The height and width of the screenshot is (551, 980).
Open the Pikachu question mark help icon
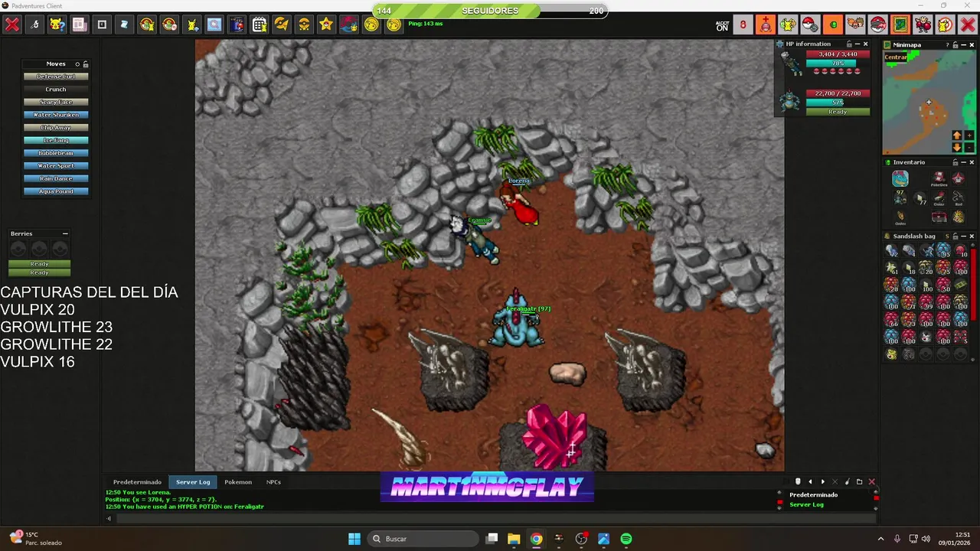pyautogui.click(x=57, y=24)
